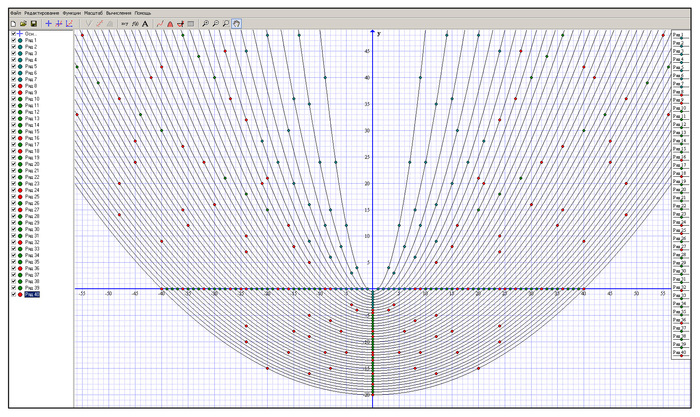Viewport: 700px width, 417px height.
Task: Click the red marker of Ряд 9
Action: pyautogui.click(x=19, y=93)
